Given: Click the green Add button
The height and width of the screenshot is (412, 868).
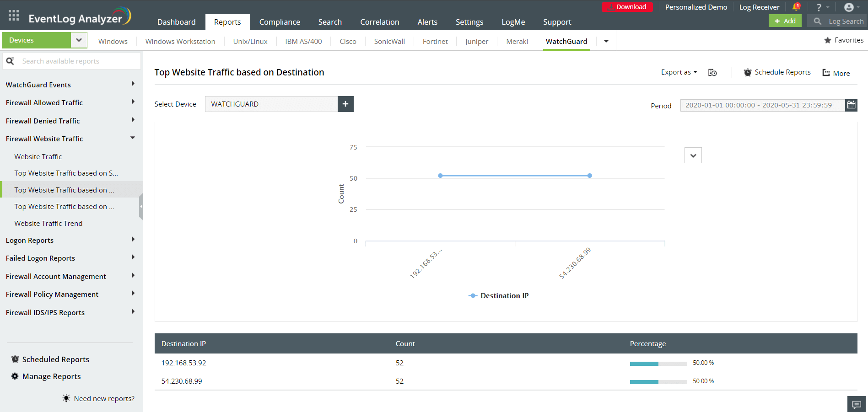Looking at the screenshot, I should coord(785,21).
